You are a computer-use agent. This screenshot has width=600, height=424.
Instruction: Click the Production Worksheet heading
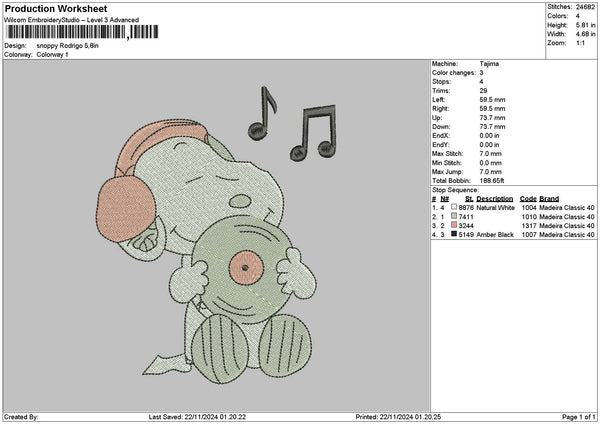point(56,9)
